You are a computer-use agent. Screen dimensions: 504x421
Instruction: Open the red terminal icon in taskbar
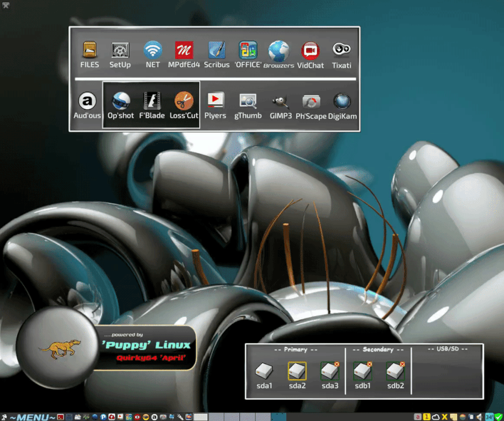tap(61, 417)
